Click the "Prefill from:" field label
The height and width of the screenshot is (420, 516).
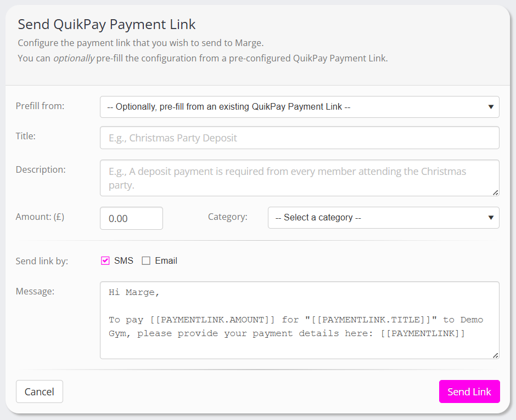pyautogui.click(x=40, y=106)
